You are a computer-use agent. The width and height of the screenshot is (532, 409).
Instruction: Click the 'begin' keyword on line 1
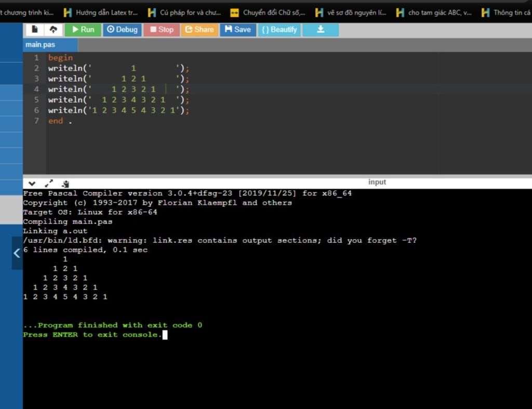[x=60, y=58]
